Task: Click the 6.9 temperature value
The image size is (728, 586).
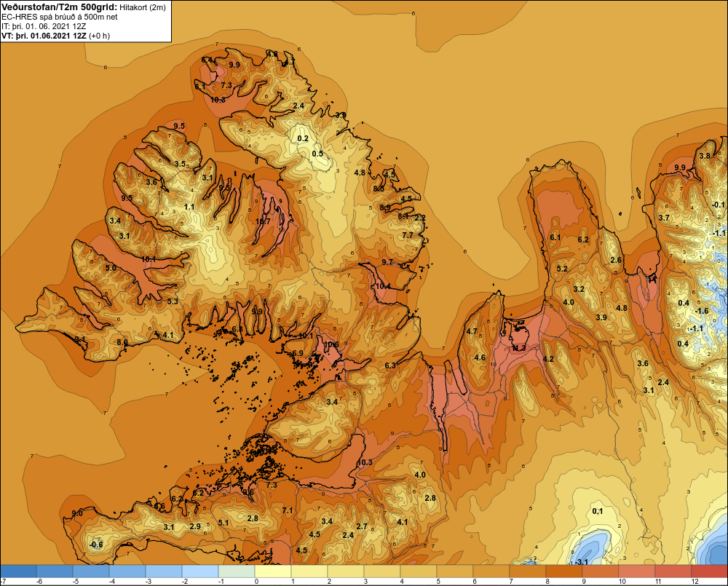Action: click(298, 353)
